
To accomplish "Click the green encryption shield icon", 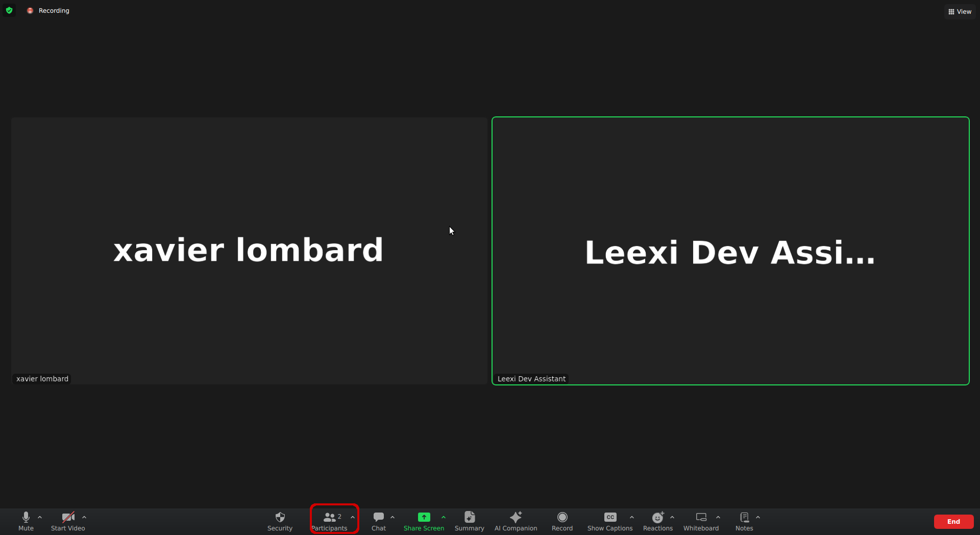I will [9, 10].
